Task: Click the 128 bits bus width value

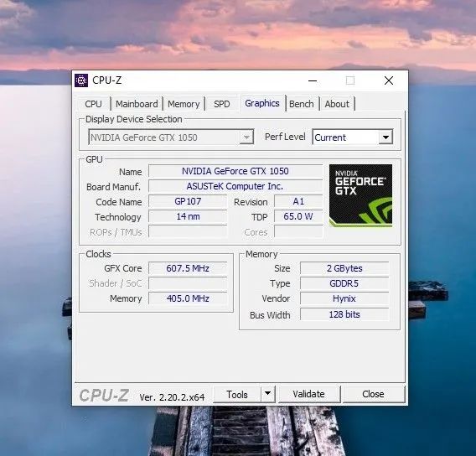Action: click(344, 314)
